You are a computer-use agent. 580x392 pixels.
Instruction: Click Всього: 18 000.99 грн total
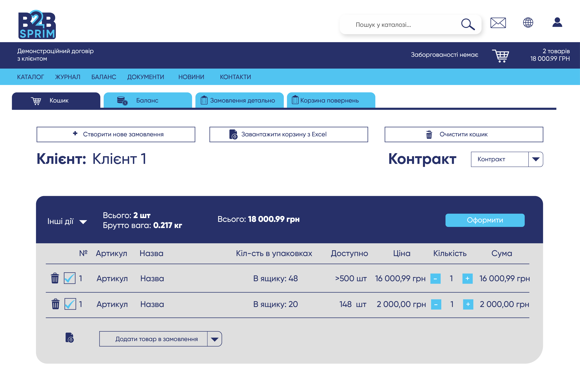(x=258, y=219)
